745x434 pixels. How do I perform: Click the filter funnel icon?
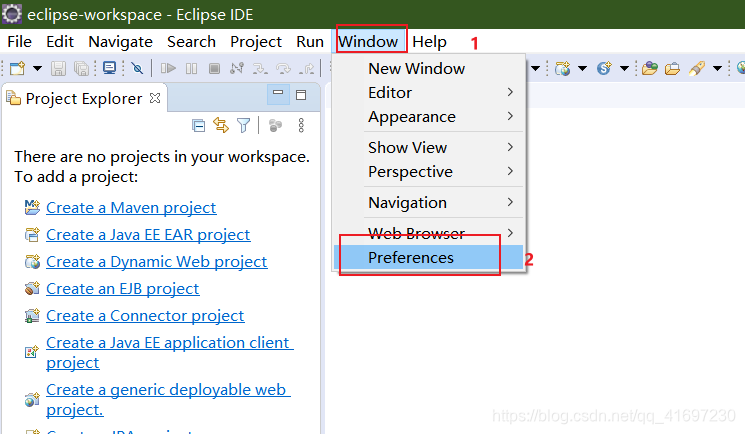coord(243,125)
